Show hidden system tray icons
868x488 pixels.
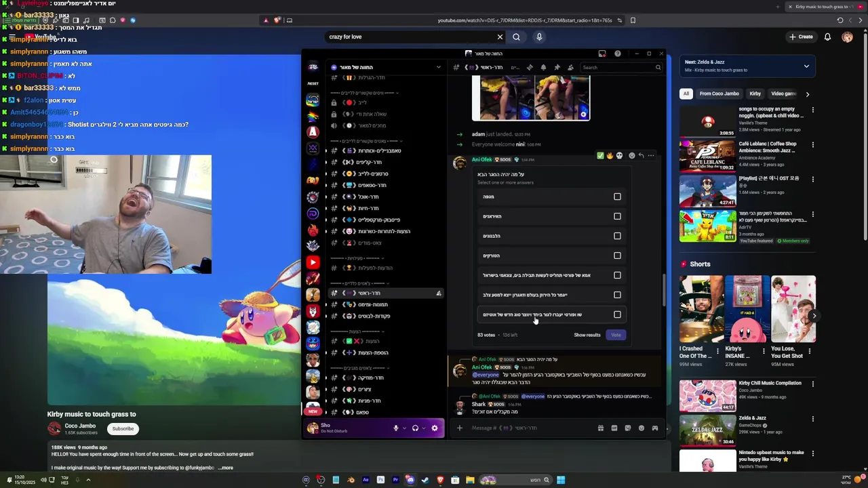pos(88,480)
